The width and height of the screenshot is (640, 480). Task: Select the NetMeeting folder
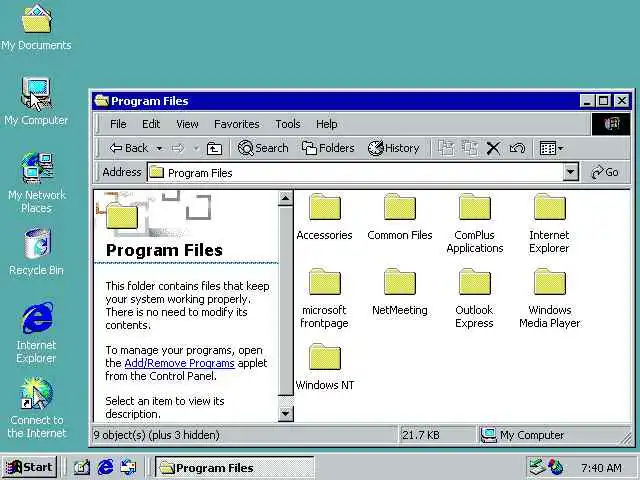[400, 291]
